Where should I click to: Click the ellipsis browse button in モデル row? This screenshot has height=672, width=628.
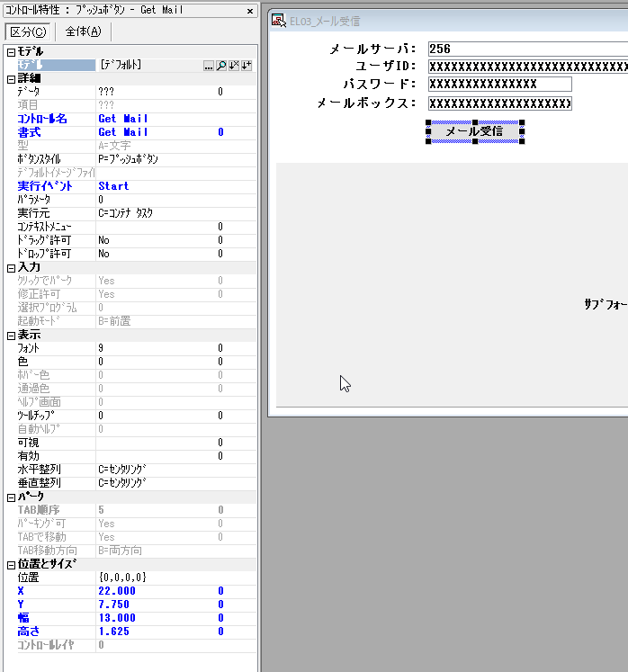pos(209,66)
